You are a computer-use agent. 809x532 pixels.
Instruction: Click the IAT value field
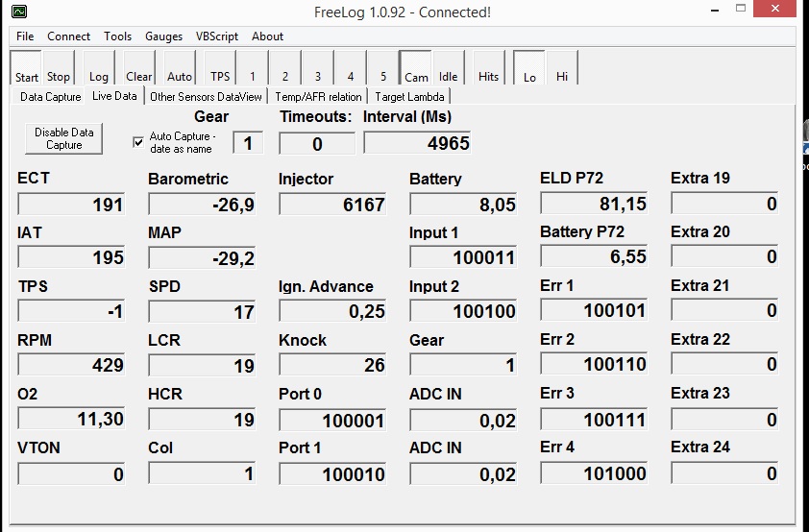pyautogui.click(x=71, y=257)
